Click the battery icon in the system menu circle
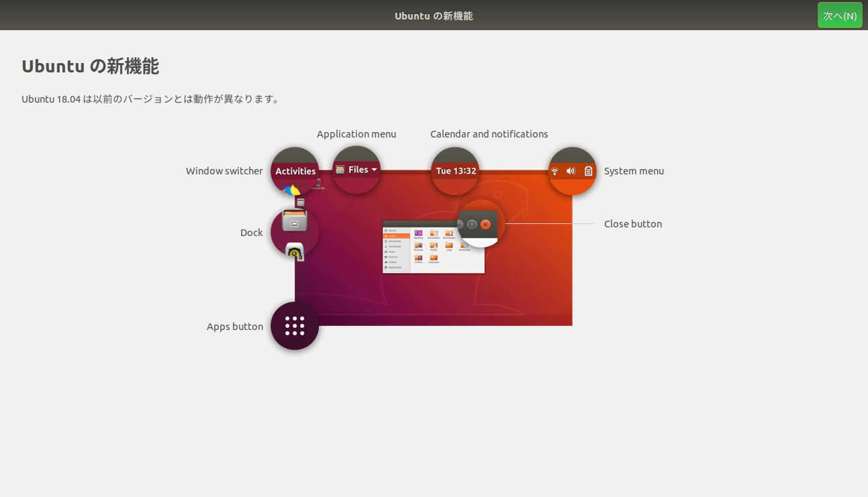This screenshot has height=497, width=868. 588,171
